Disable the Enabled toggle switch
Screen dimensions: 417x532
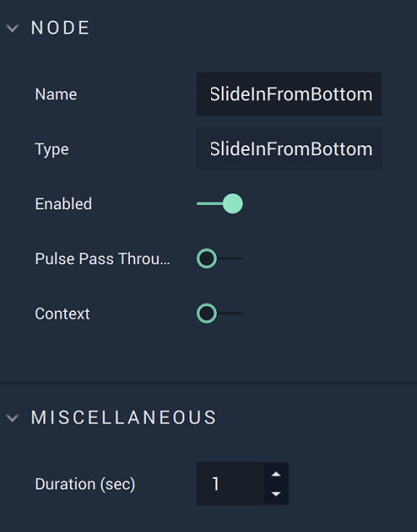click(219, 203)
